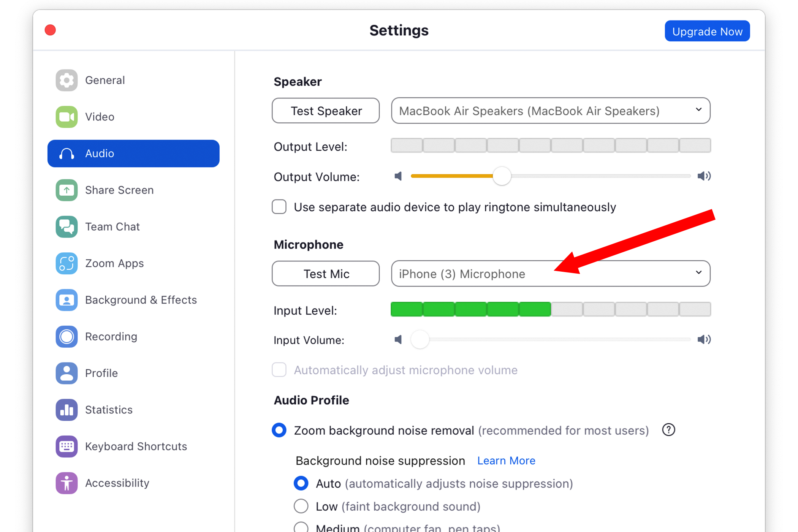This screenshot has height=532, width=798.
Task: Expand the speaker device dropdown
Action: point(551,111)
